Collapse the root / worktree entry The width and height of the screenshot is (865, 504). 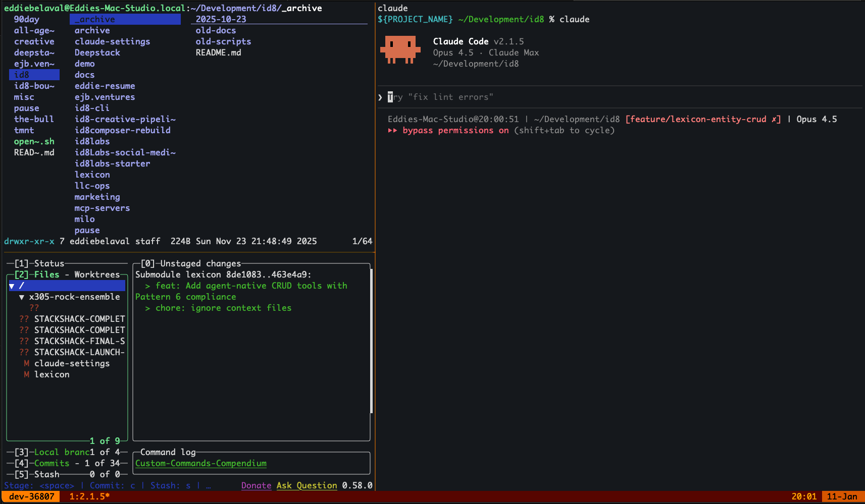(x=11, y=286)
